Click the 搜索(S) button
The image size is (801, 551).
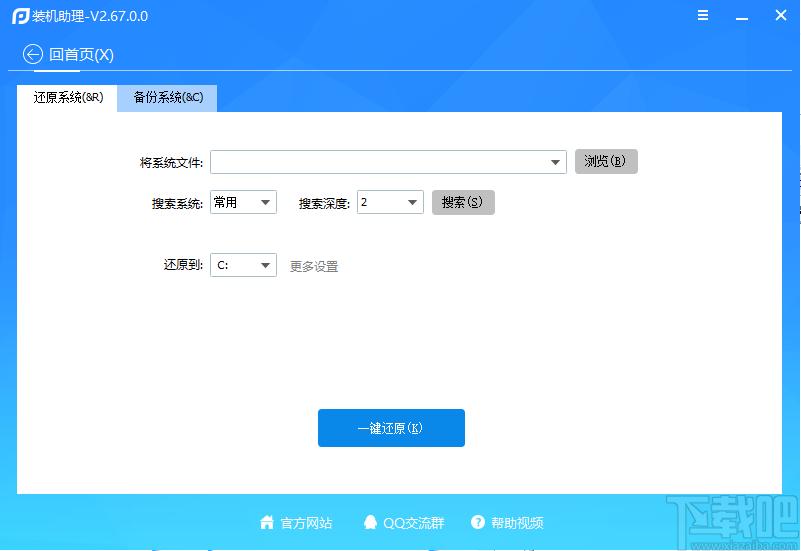tap(463, 202)
